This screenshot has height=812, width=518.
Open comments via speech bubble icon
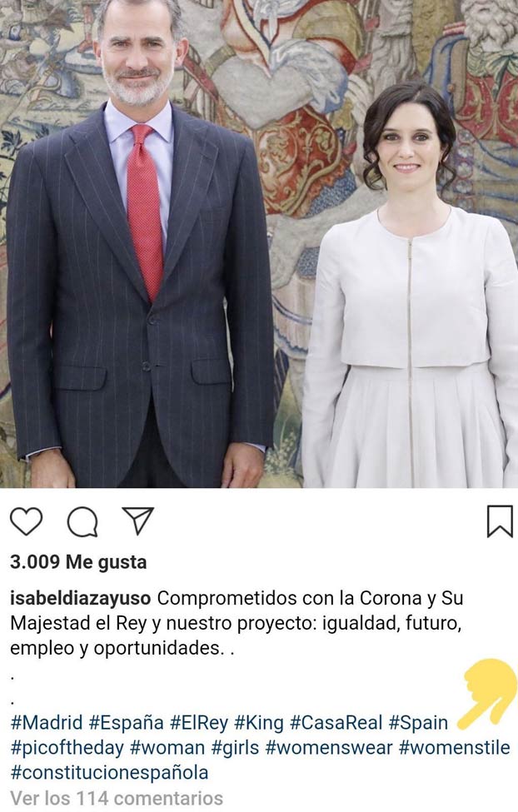tap(83, 522)
